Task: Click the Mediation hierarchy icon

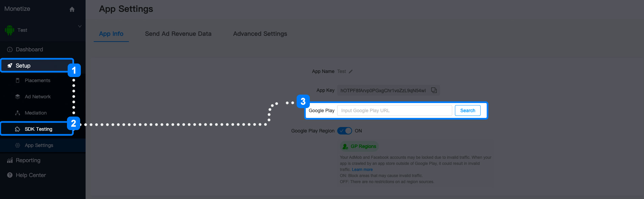Action: click(x=18, y=113)
